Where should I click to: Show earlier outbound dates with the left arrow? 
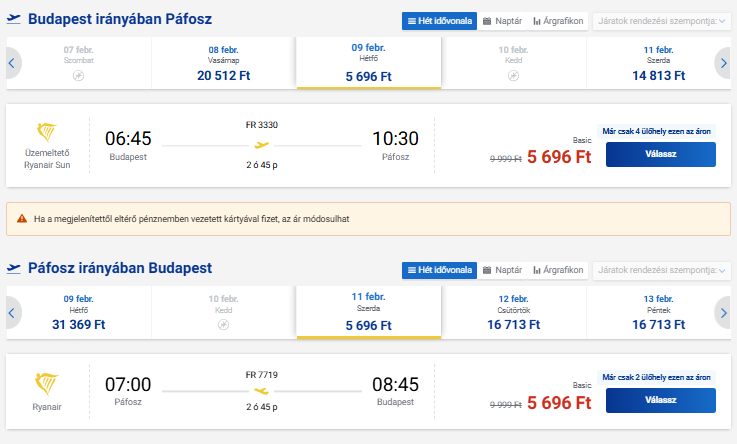13,63
